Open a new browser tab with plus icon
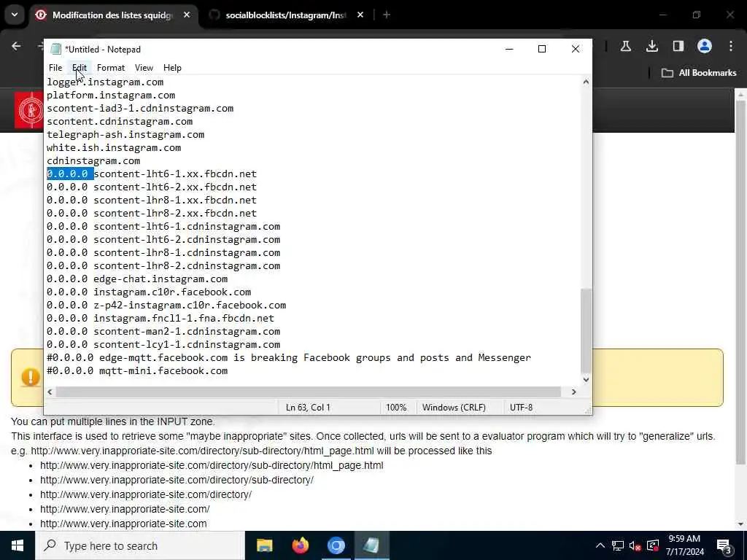Screen dimensions: 747x560 (x=387, y=15)
